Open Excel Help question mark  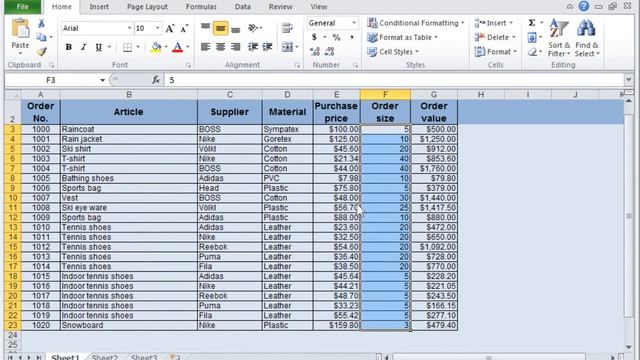pos(584,6)
